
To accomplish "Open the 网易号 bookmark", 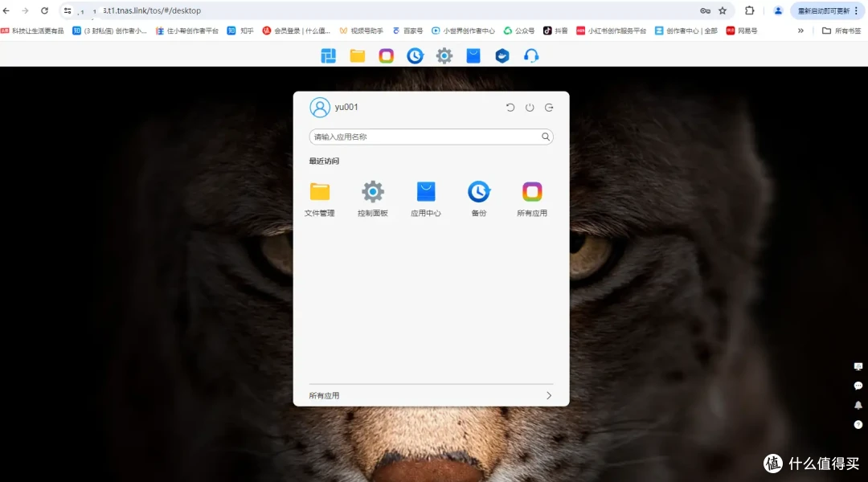I will [x=741, y=31].
